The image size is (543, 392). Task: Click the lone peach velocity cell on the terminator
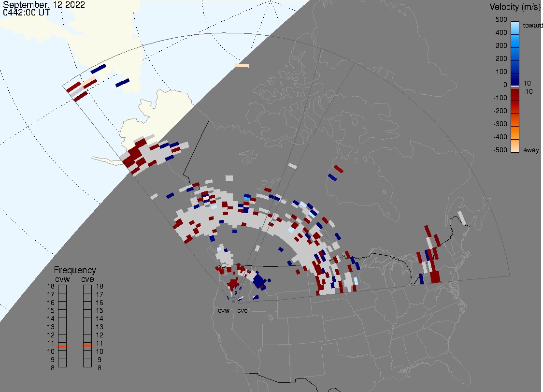(242, 66)
